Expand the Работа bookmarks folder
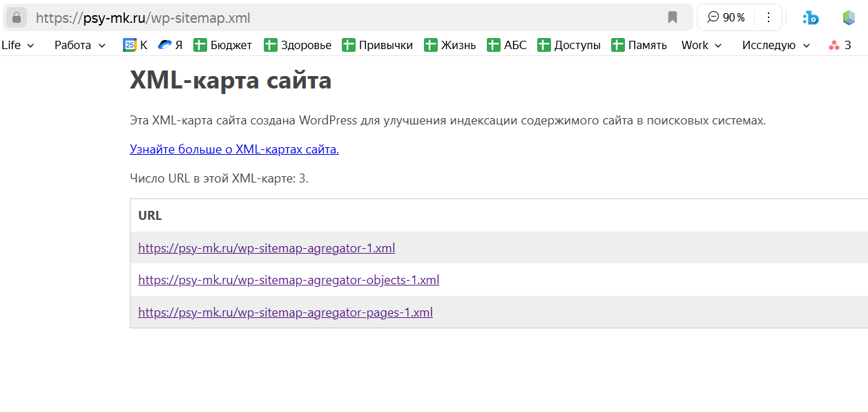The height and width of the screenshot is (412, 868). (x=80, y=45)
